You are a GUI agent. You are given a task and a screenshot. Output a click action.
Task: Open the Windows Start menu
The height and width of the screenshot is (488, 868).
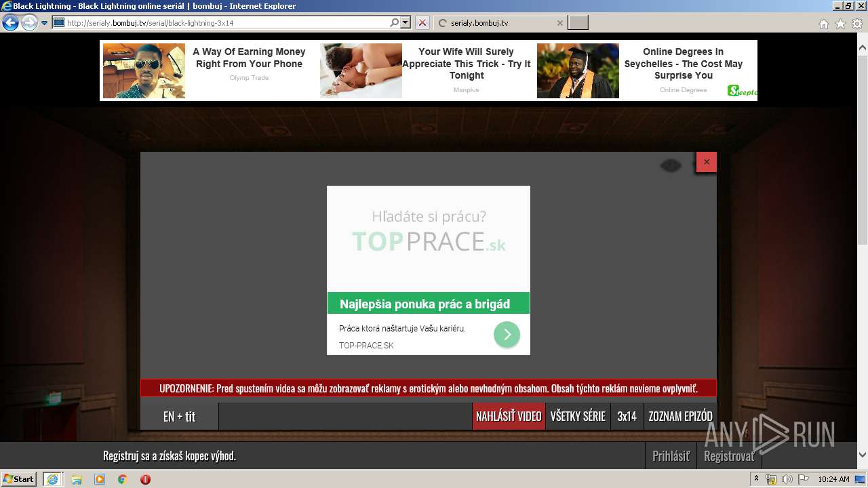(x=19, y=479)
